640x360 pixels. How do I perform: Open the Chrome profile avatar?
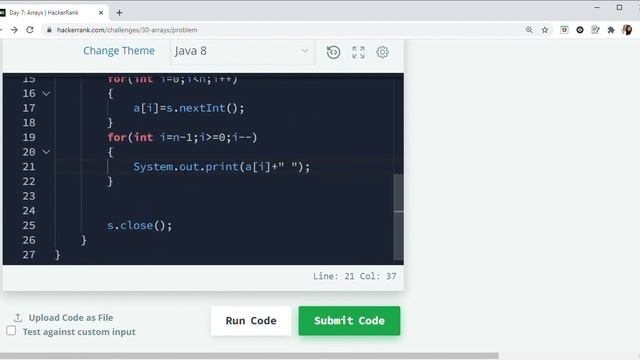click(627, 30)
